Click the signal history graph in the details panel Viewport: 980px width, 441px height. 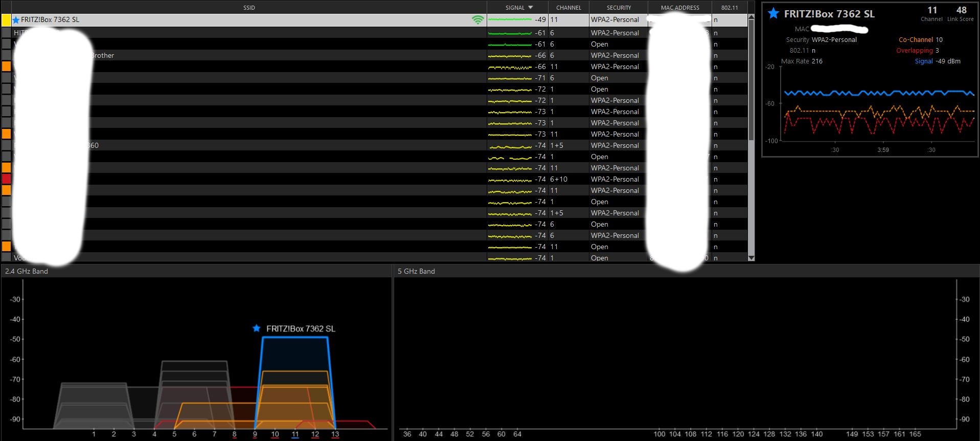877,105
